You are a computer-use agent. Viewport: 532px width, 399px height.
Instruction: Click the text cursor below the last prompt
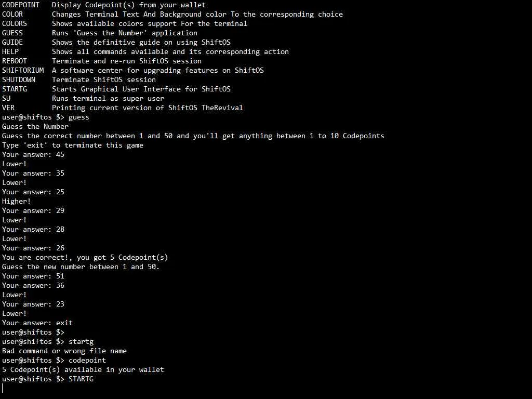[x=3, y=388]
